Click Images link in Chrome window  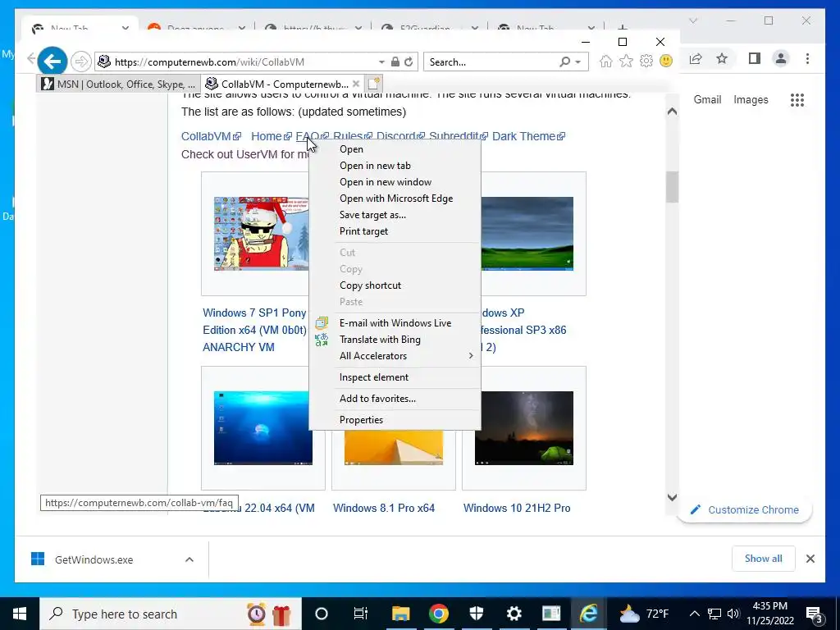click(751, 99)
